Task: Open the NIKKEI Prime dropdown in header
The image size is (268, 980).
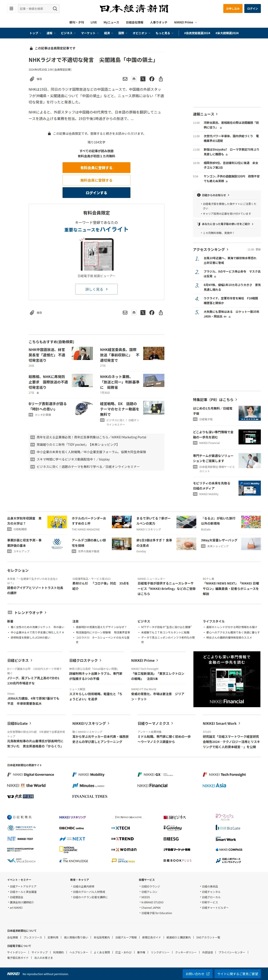Action: (186, 22)
